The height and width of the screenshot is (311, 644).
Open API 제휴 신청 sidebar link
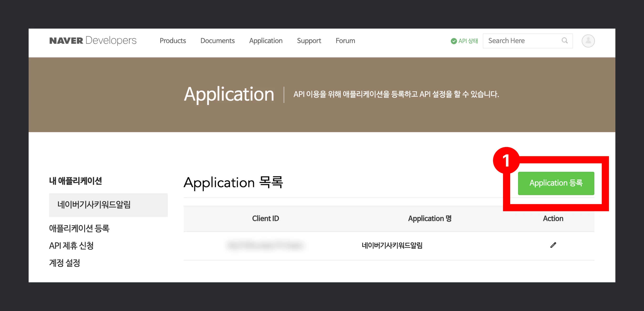(71, 245)
